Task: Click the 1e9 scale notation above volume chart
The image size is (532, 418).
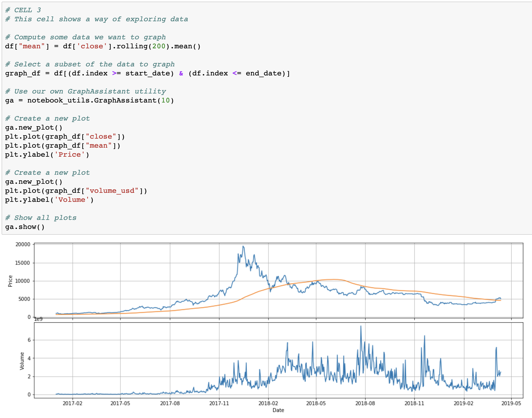Action: [38, 319]
